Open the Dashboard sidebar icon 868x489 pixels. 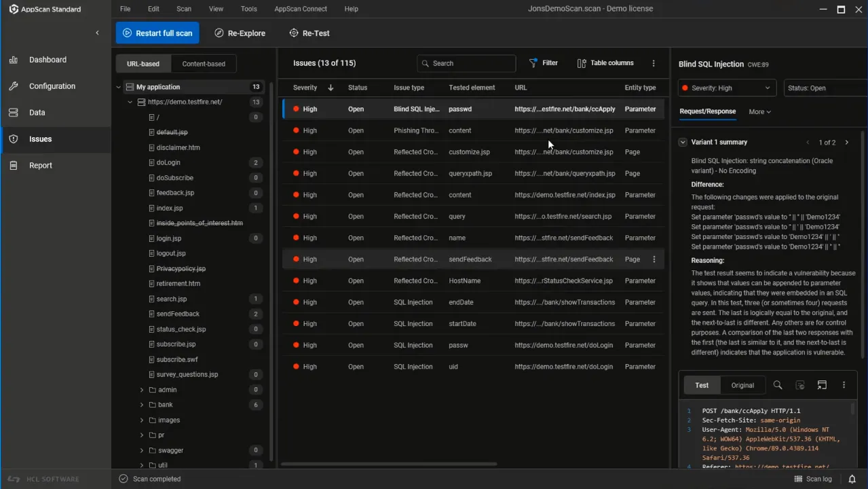click(14, 60)
